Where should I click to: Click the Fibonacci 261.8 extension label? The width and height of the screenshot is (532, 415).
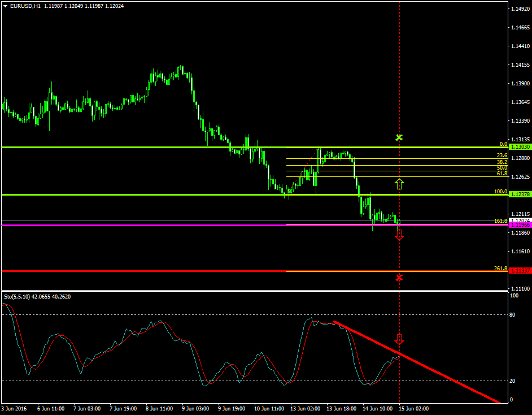click(500, 269)
